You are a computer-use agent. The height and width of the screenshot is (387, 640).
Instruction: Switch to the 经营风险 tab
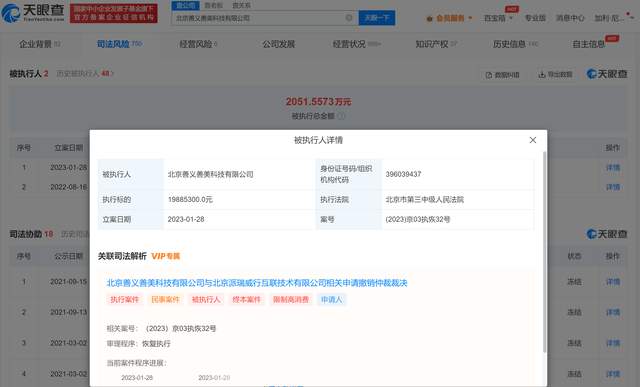198,44
